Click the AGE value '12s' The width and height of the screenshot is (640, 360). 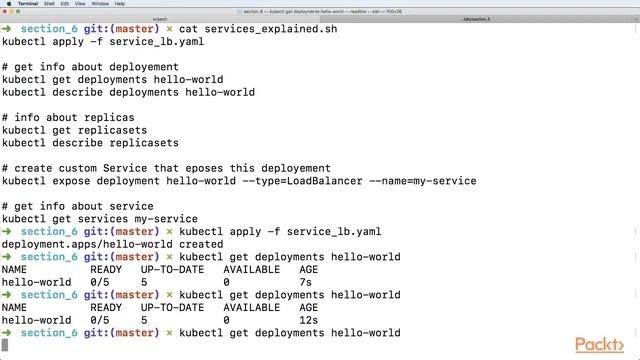(309, 320)
